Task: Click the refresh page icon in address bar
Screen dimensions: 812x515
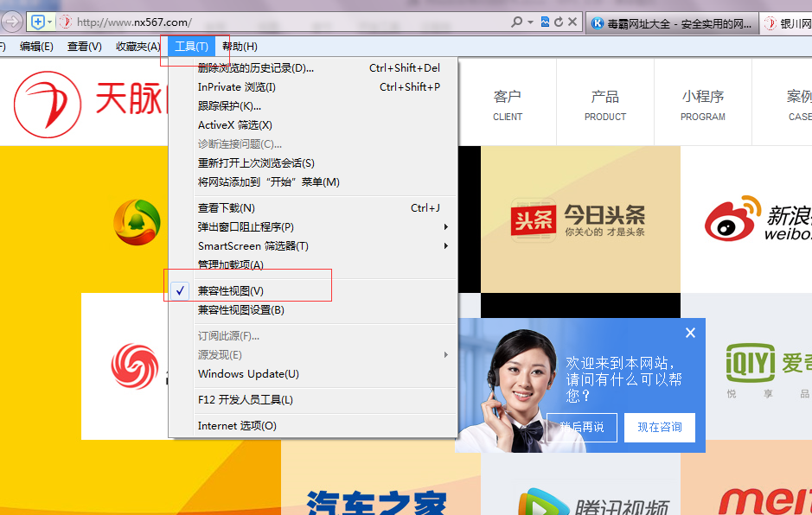Action: (559, 22)
